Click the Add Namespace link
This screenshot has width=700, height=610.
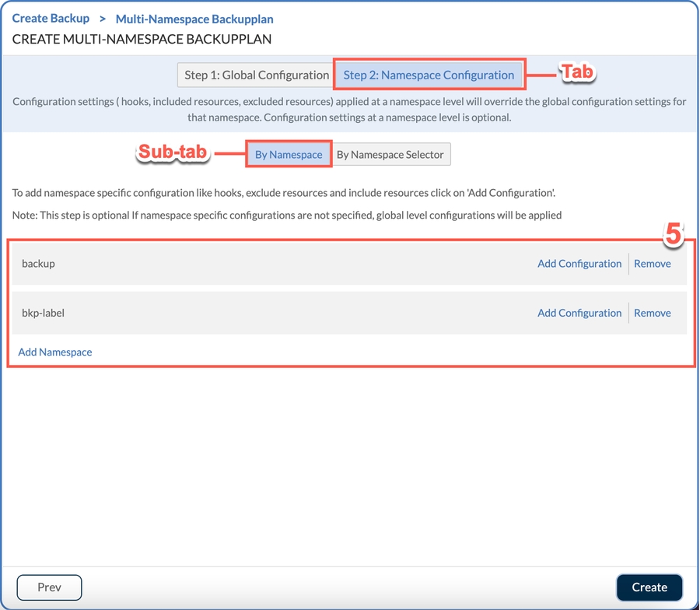(x=55, y=352)
